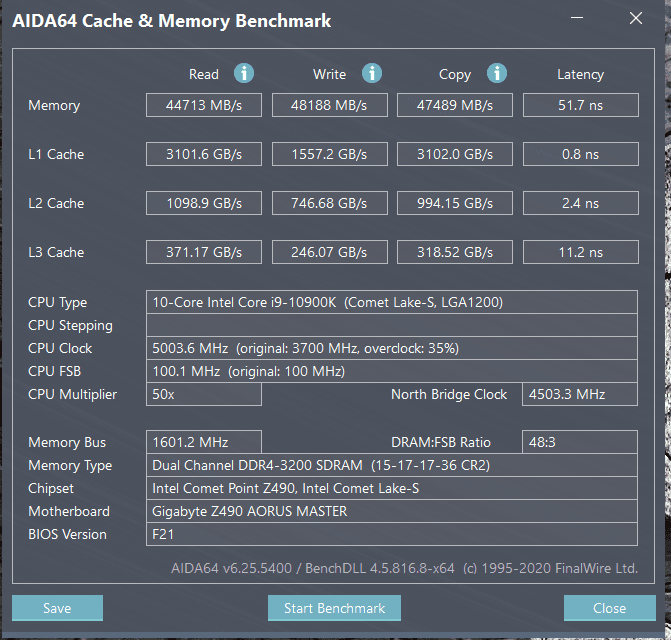671x640 pixels.
Task: Save the benchmark results
Action: (x=57, y=607)
